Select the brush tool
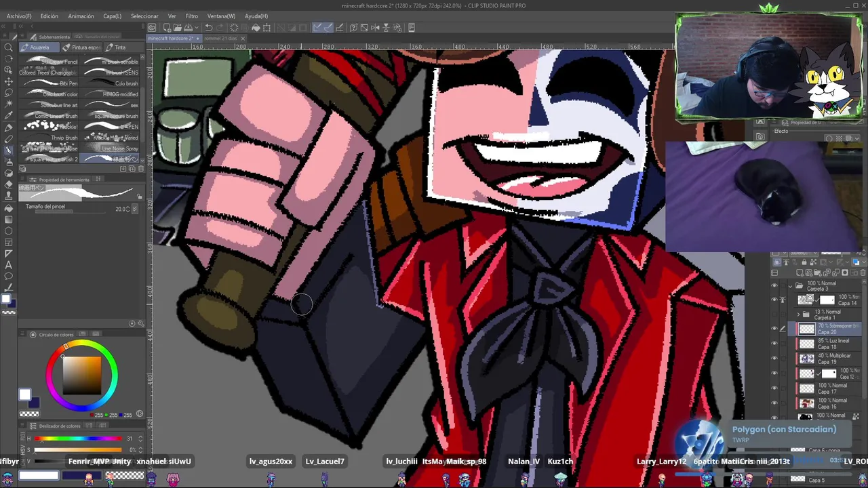Viewport: 868px width, 488px height. [x=8, y=150]
